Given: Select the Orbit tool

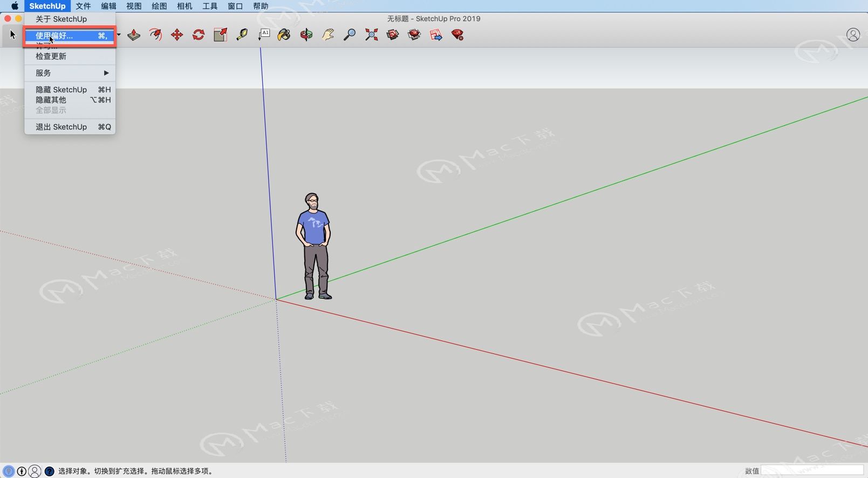Looking at the screenshot, I should (306, 35).
